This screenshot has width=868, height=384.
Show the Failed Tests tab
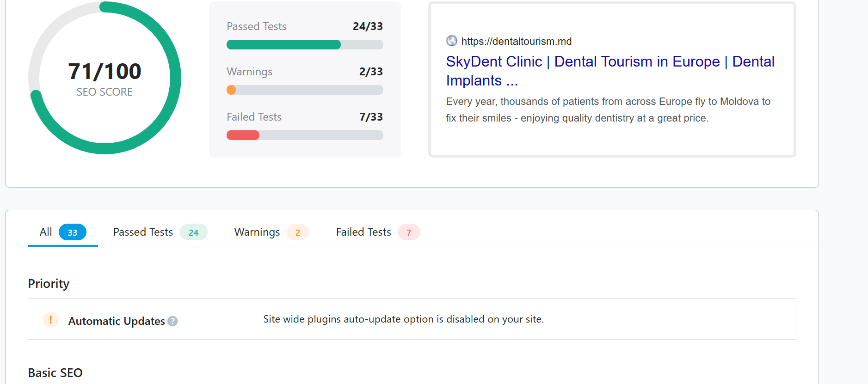coord(363,232)
